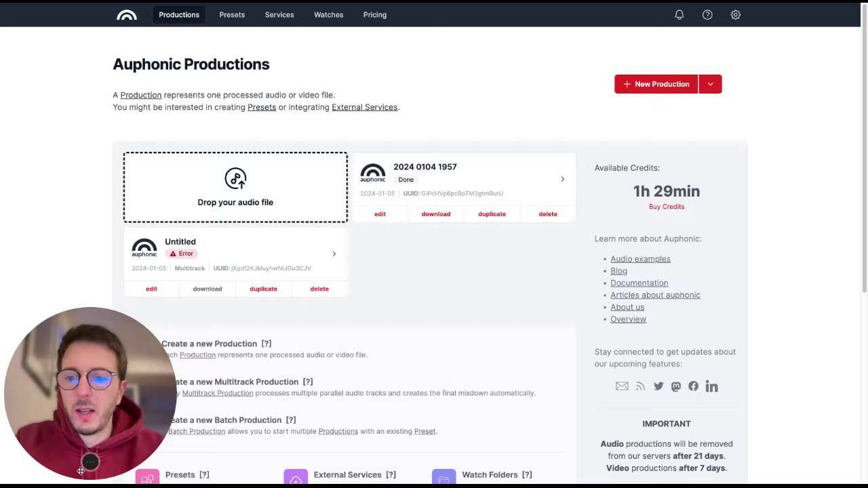This screenshot has height=488, width=868.
Task: Open the About us link
Action: 627,307
